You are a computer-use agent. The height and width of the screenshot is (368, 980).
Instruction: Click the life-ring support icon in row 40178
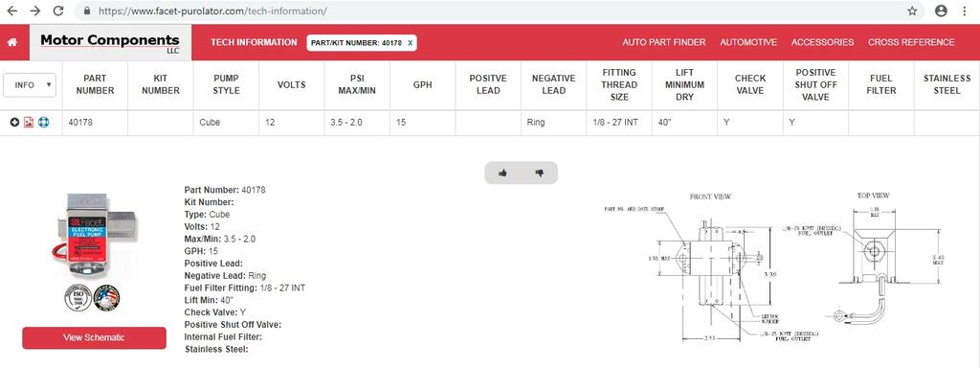(x=43, y=123)
